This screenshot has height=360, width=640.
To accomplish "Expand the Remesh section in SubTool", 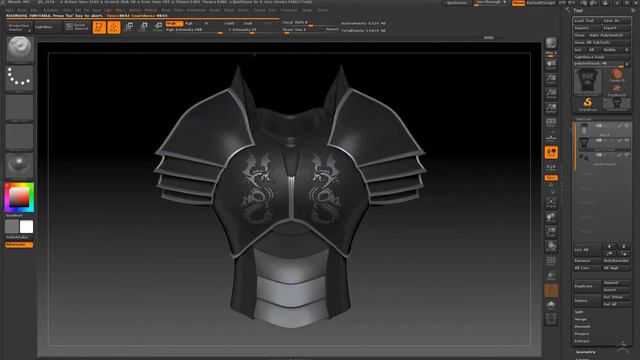I will tap(582, 327).
